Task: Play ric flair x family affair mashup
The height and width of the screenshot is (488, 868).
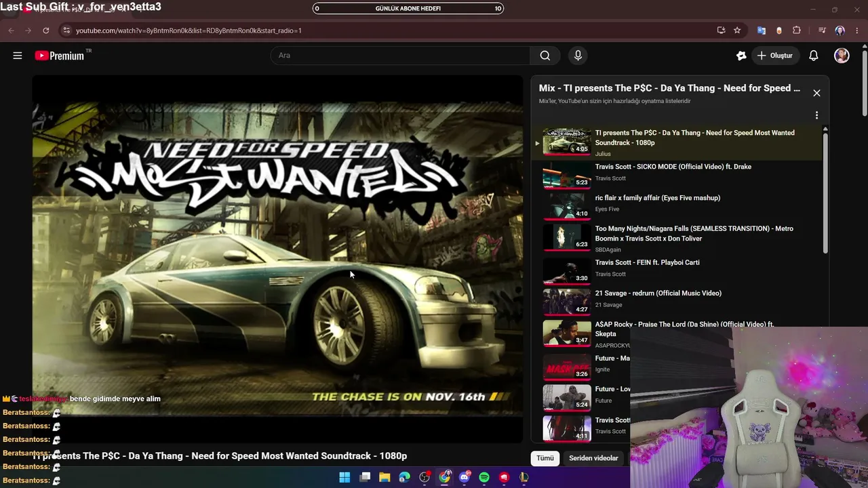Action: [678, 205]
